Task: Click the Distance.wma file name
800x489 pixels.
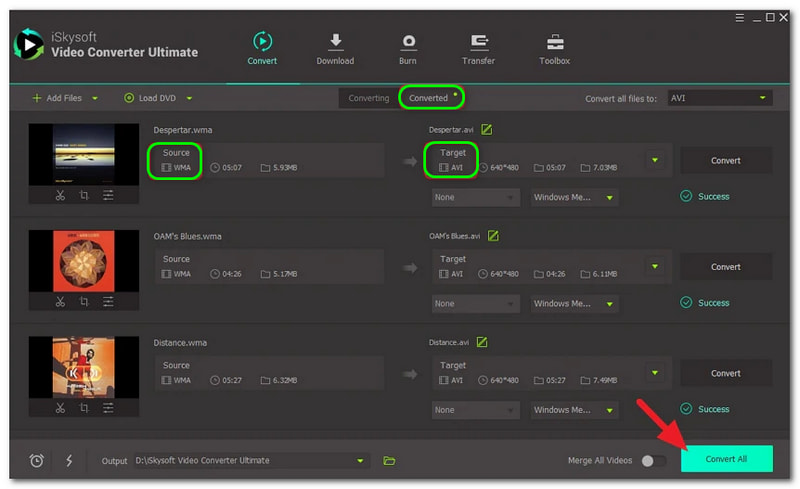Action: (x=180, y=343)
